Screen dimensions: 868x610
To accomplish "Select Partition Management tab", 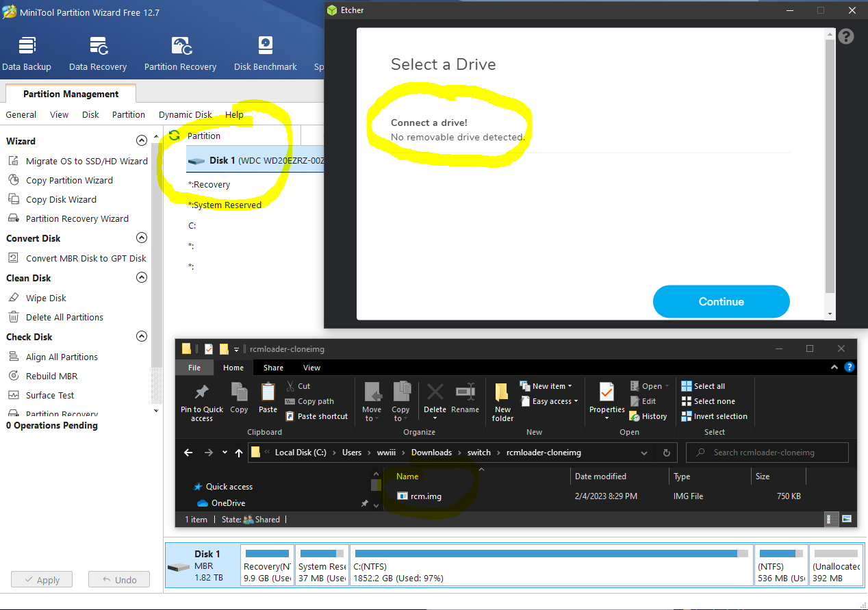I will 71,94.
